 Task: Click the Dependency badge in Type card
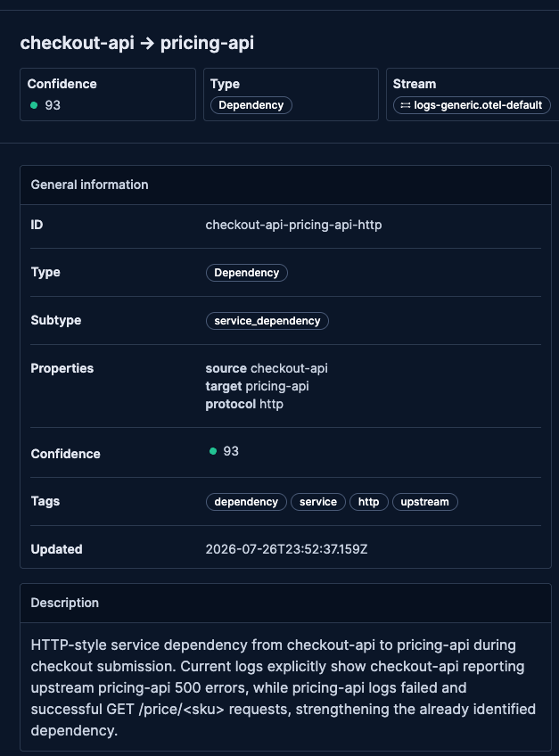pos(251,105)
